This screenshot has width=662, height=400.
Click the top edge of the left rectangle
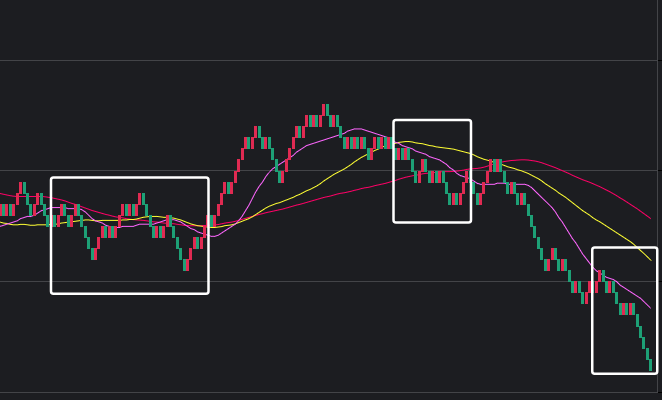[130, 178]
